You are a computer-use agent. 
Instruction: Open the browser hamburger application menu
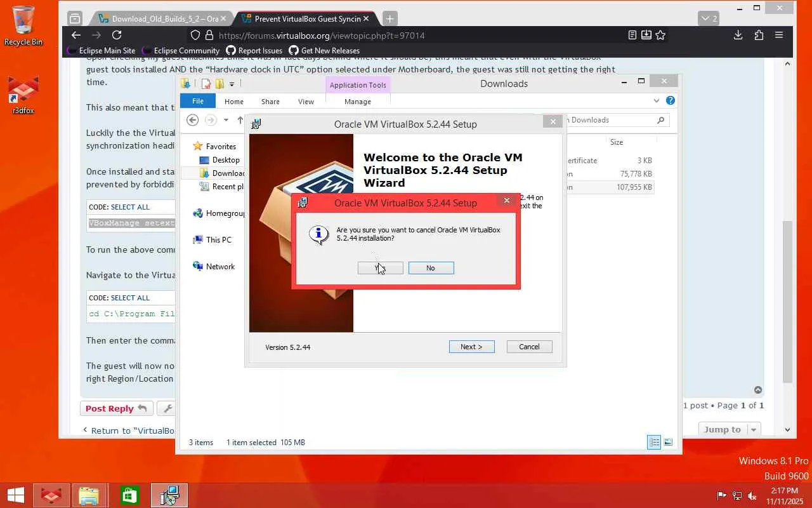click(x=779, y=36)
